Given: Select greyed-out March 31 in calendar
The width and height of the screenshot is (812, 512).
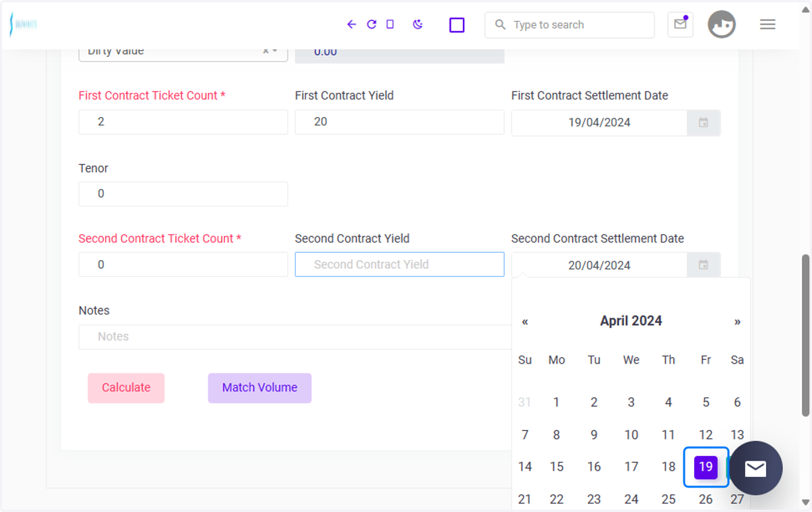Looking at the screenshot, I should [x=525, y=402].
